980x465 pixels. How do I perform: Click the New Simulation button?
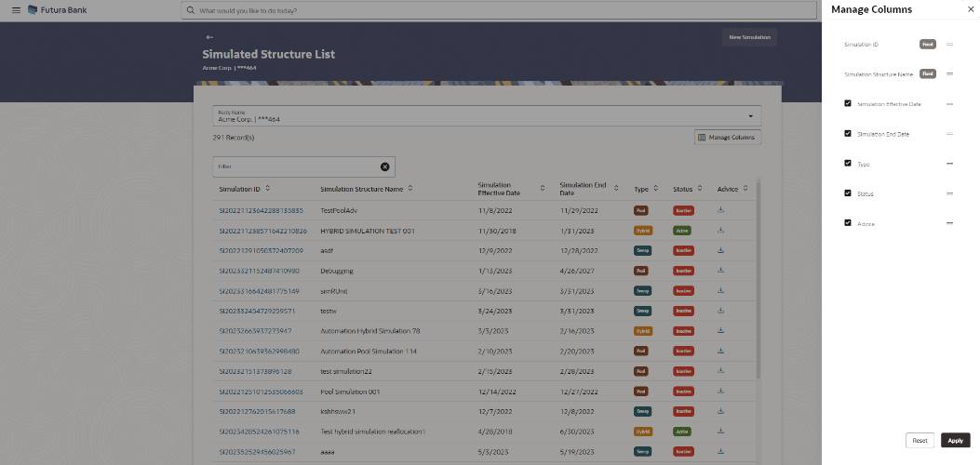(x=749, y=37)
